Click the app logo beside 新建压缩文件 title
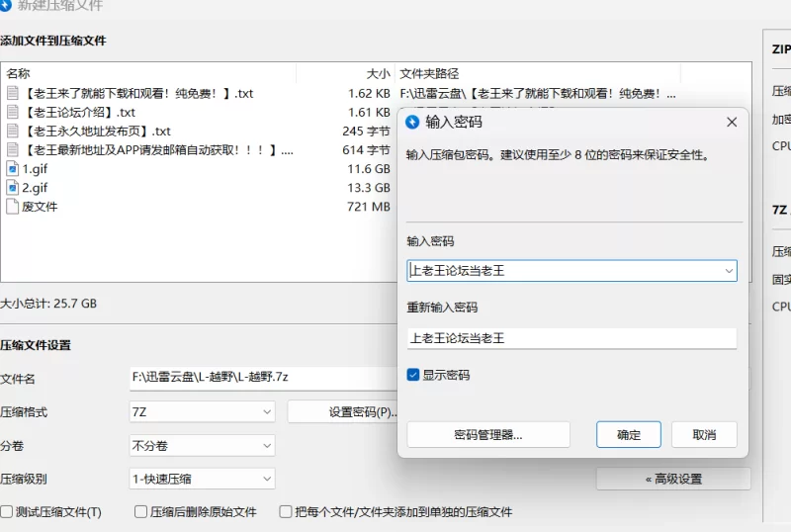Viewport: 791px width, 532px height. pyautogui.click(x=6, y=5)
